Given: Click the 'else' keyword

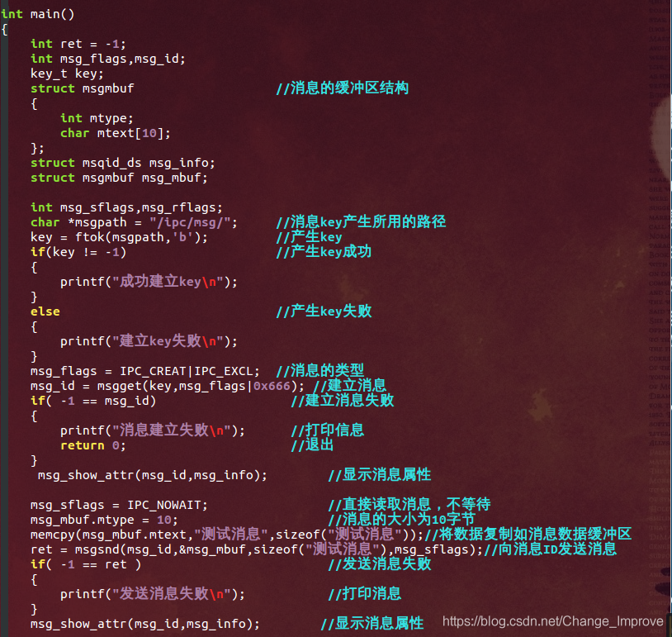Looking at the screenshot, I should coord(45,311).
